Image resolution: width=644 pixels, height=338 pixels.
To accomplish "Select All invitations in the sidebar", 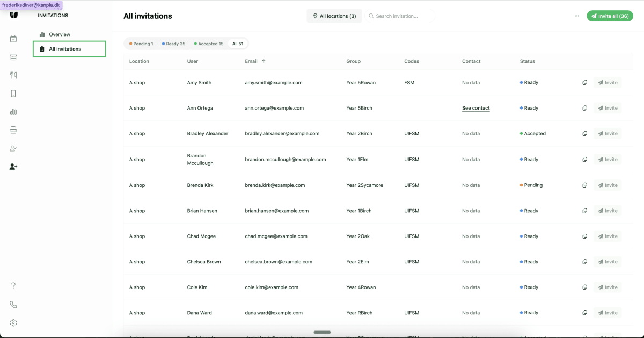I will pos(65,49).
